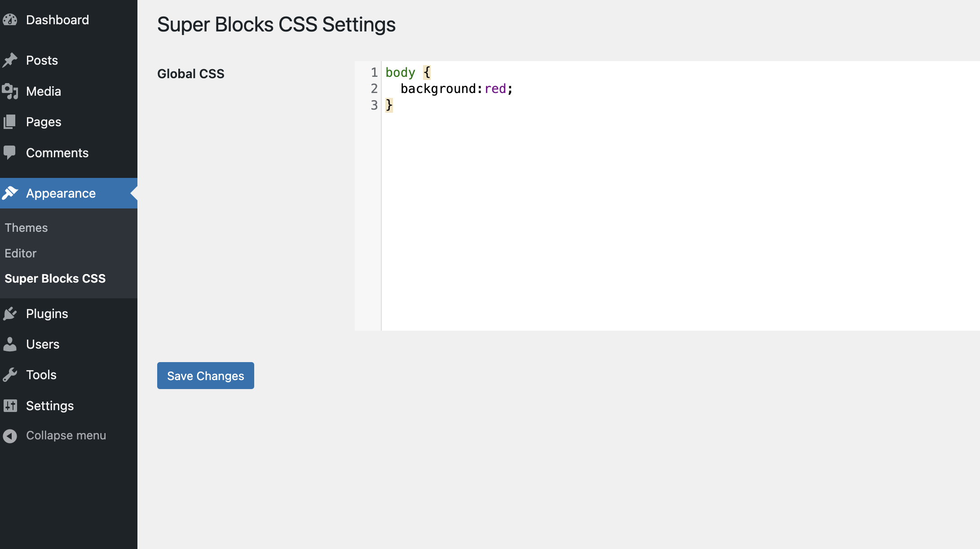Open the Plugins menu link
The width and height of the screenshot is (980, 549).
(47, 314)
